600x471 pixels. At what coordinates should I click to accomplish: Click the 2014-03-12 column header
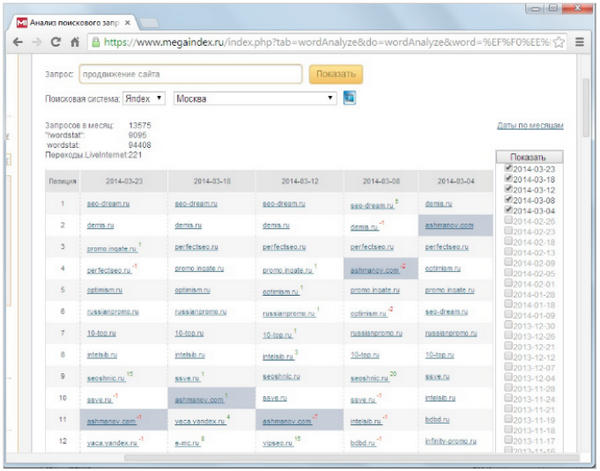tap(300, 181)
